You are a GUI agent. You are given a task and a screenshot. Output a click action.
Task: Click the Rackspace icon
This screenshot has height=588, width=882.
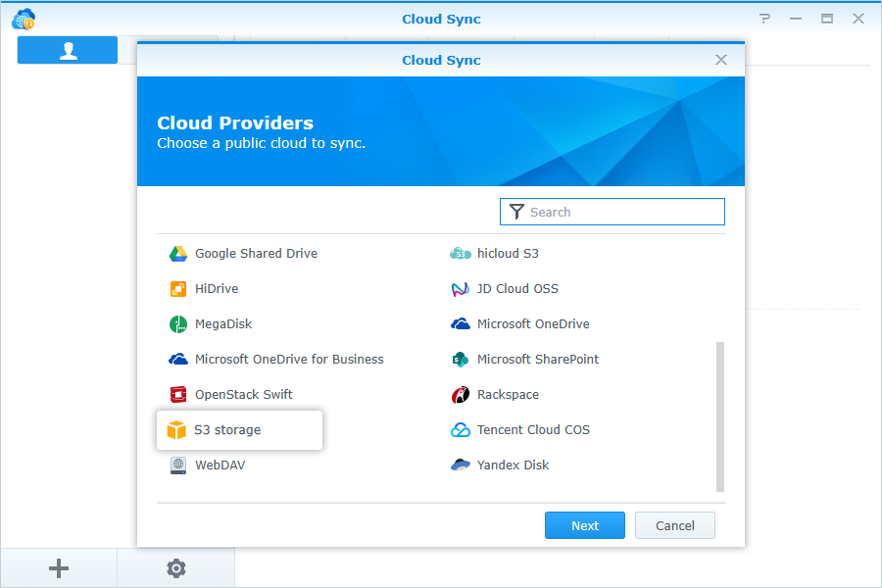(461, 394)
